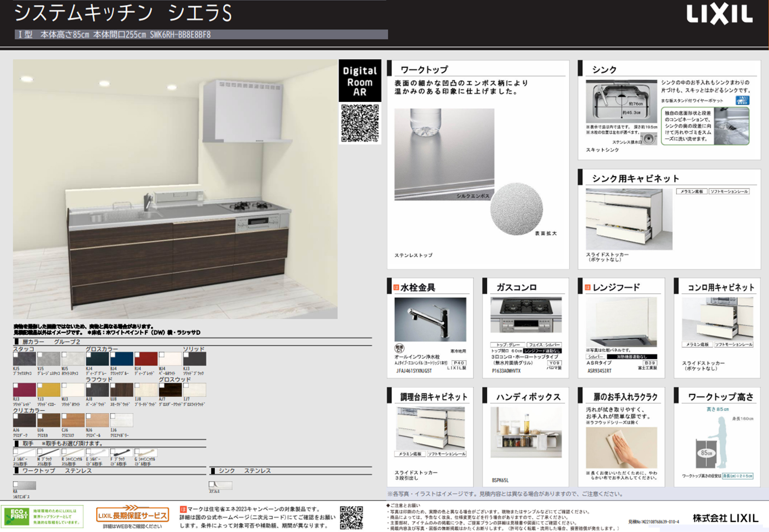Image resolution: width=769 pixels, height=532 pixels.
Task: Click the faucet photo under 水栓金具
Action: coord(430,319)
